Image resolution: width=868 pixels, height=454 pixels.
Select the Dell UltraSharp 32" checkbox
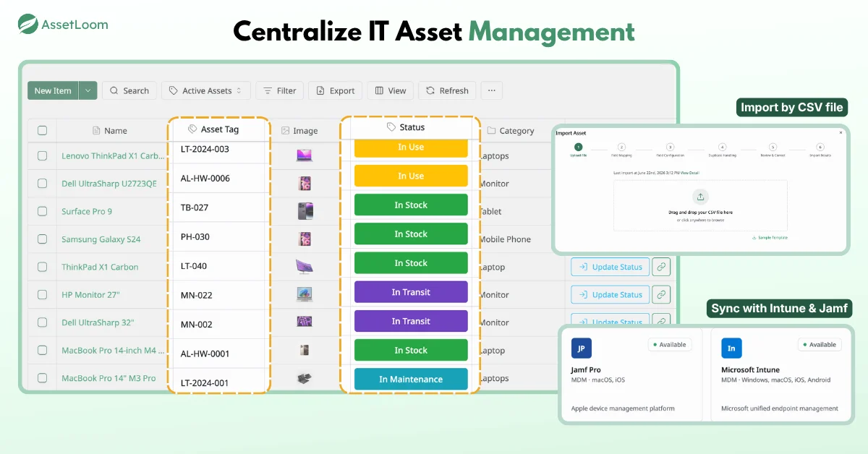(x=42, y=322)
